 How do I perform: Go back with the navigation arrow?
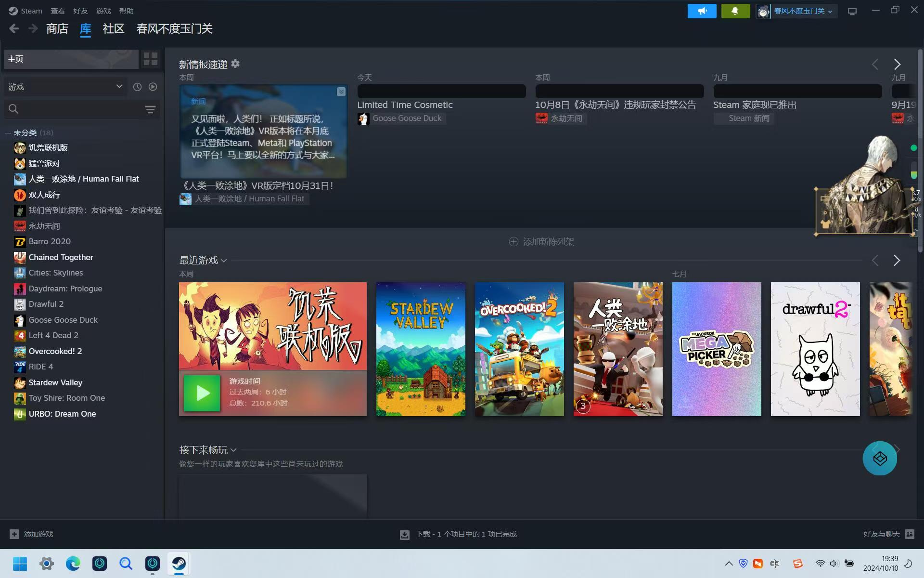tap(14, 29)
